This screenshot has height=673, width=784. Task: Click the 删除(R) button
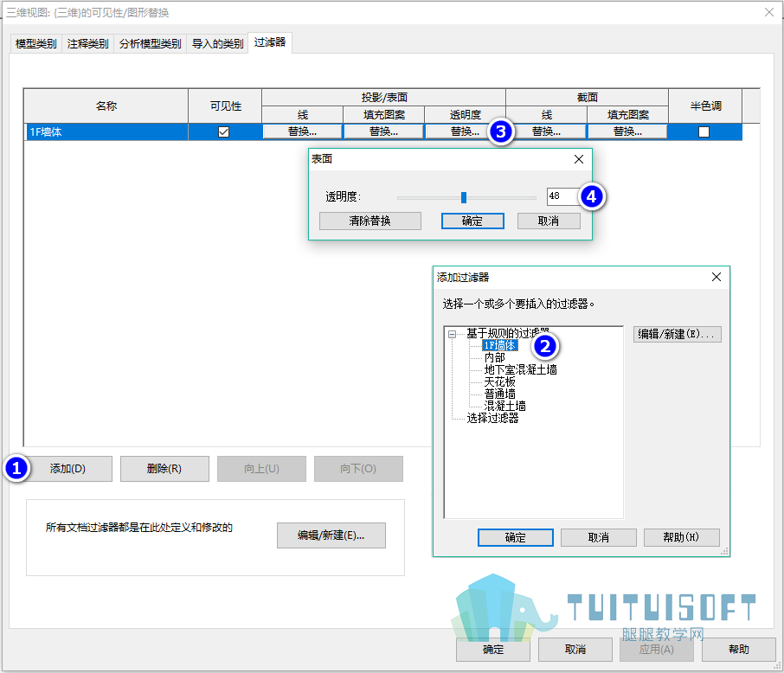tap(164, 469)
